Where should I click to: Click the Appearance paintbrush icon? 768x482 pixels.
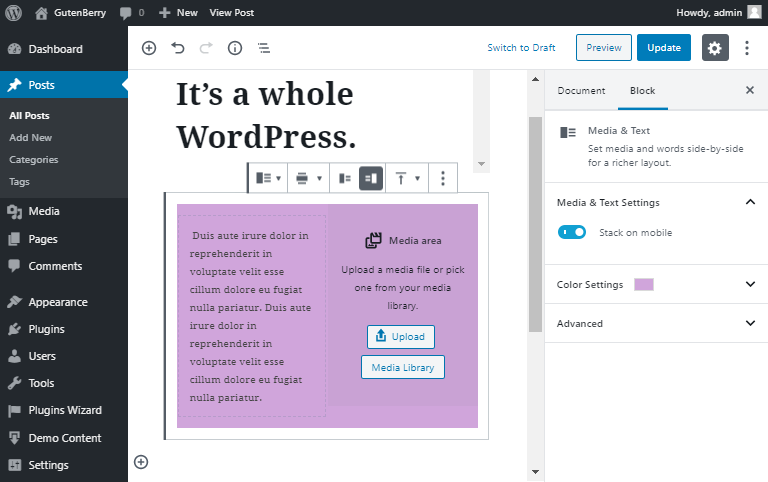[x=15, y=302]
